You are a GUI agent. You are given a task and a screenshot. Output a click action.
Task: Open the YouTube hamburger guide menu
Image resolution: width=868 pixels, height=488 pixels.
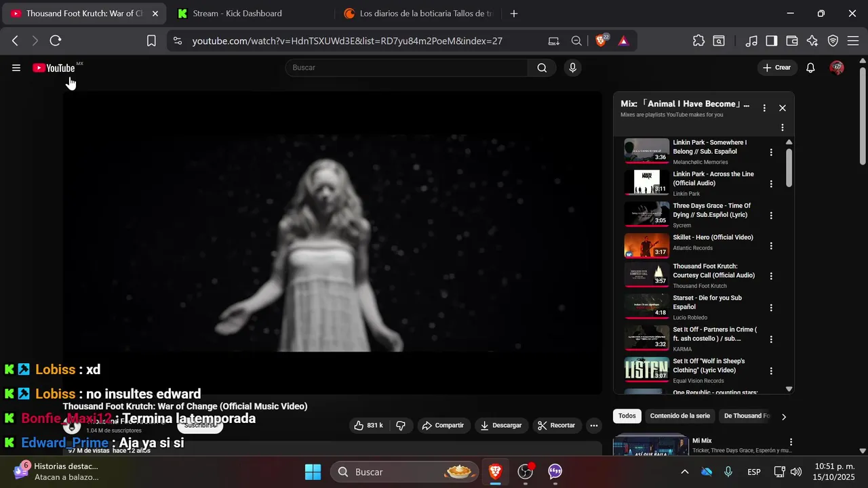pyautogui.click(x=16, y=68)
